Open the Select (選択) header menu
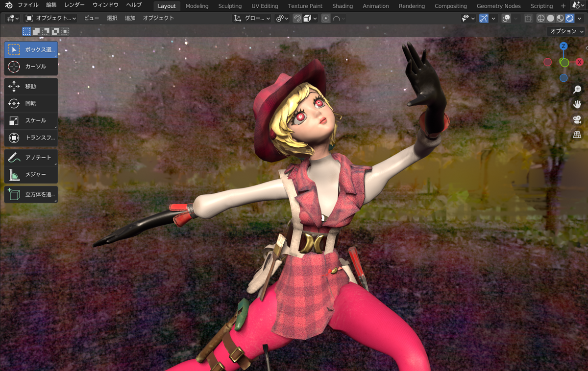The image size is (588, 371). 112,18
